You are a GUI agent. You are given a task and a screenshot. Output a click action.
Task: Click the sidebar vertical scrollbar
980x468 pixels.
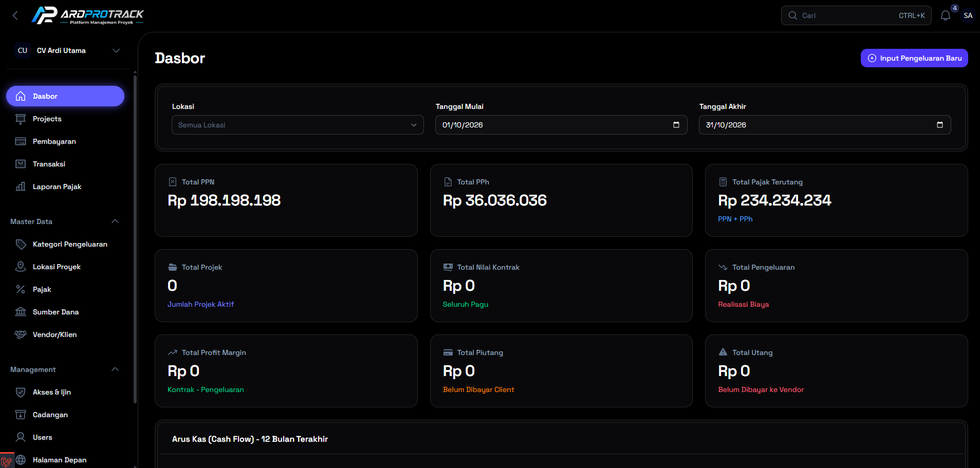[135, 239]
